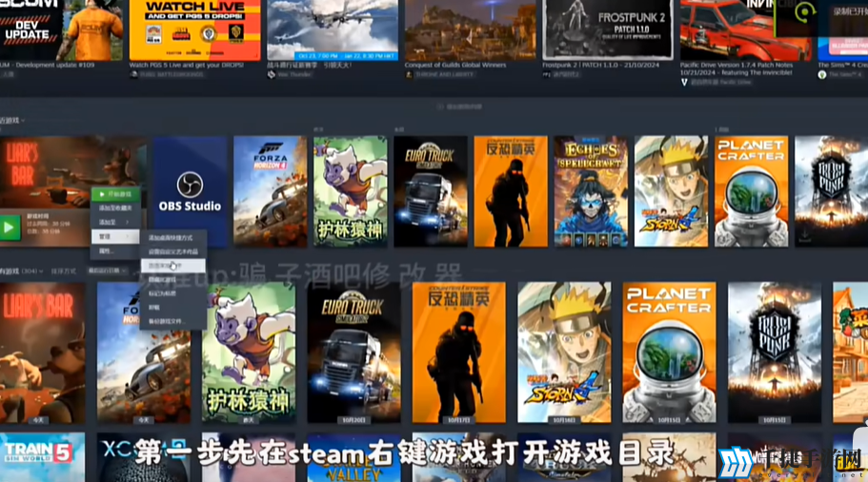Choose 设置自定义艺术作品 in the Manage submenu

(x=173, y=251)
